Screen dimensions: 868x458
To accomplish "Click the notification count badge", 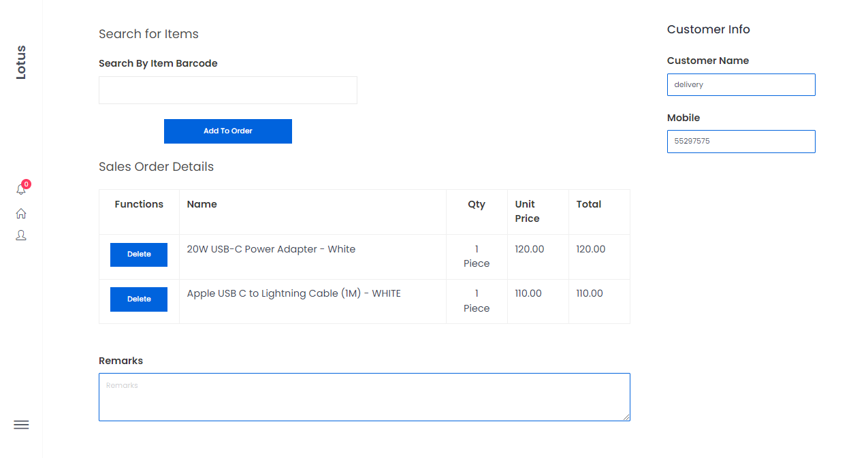I will (x=26, y=184).
